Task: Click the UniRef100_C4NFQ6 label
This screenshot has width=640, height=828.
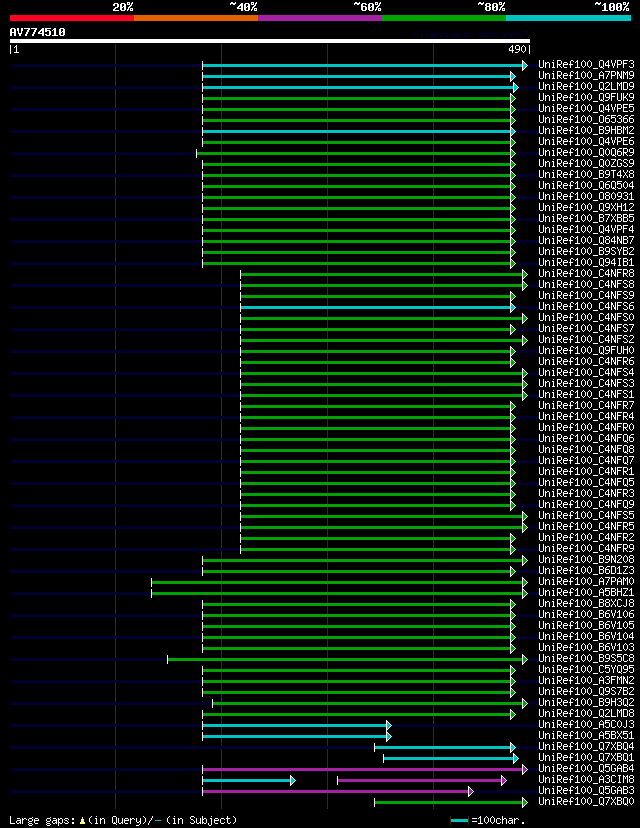Action: pos(586,438)
